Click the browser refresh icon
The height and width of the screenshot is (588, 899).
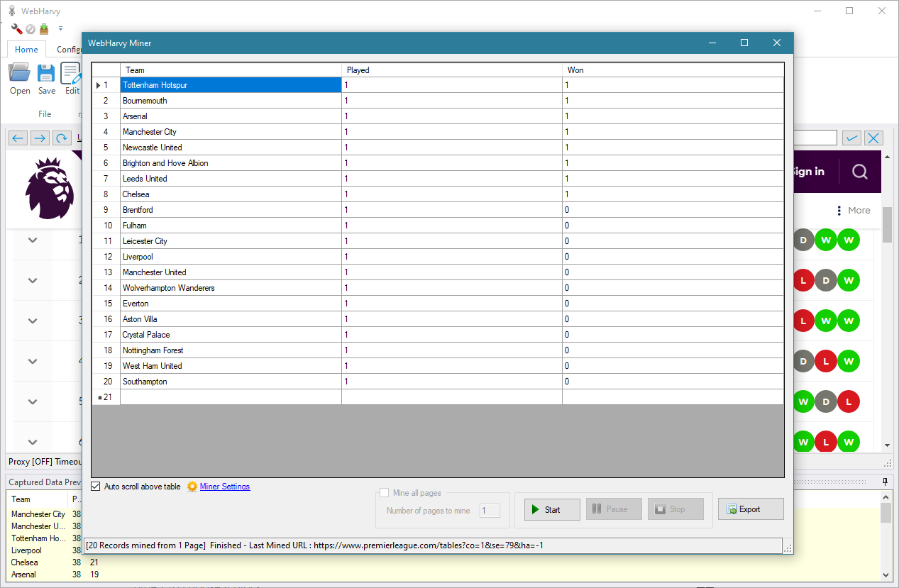62,138
